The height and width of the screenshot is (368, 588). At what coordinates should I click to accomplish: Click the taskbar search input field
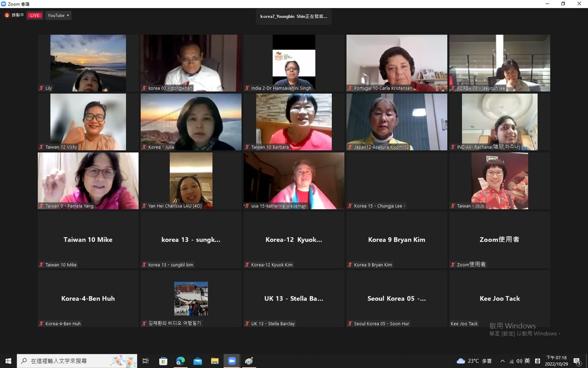point(77,361)
